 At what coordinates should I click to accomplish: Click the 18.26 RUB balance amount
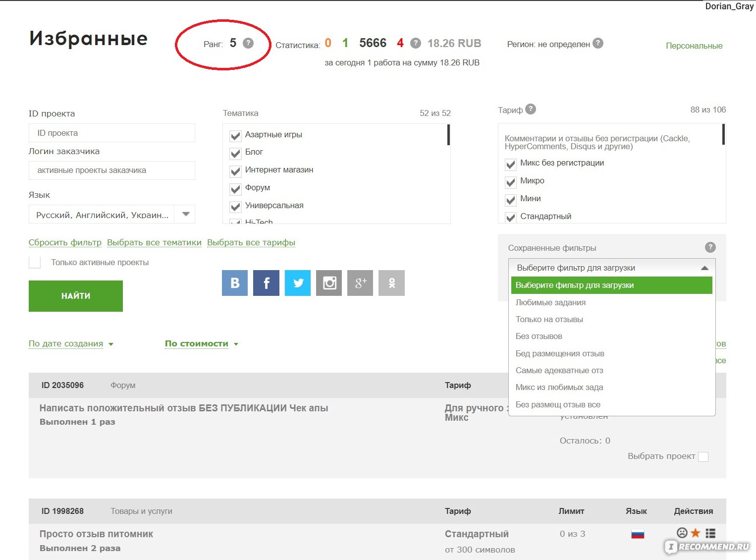(454, 43)
